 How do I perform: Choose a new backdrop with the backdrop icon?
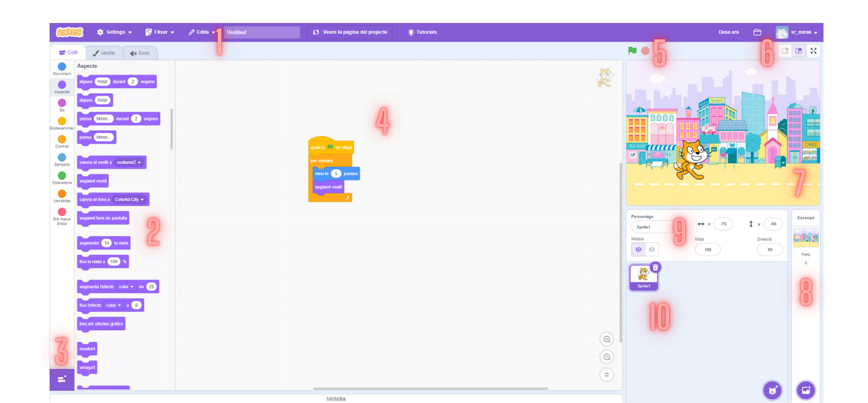(x=806, y=390)
